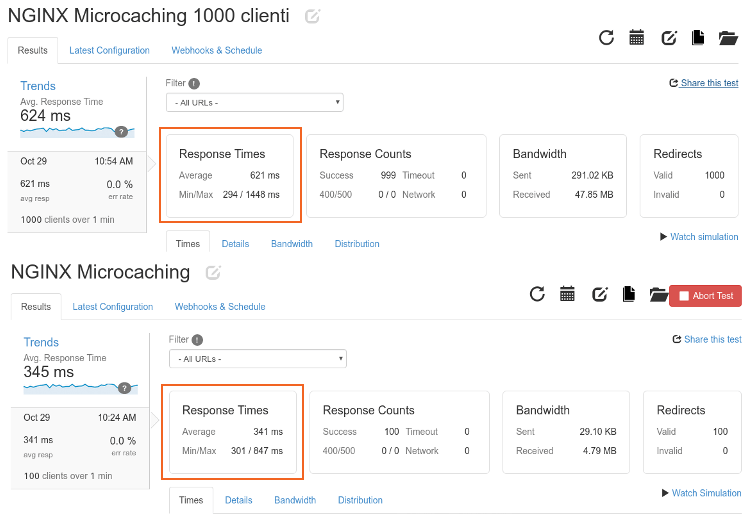Screen dimensions: 749x514
Task: Click the lower Redirects card with 100 valid
Action: coord(693,432)
